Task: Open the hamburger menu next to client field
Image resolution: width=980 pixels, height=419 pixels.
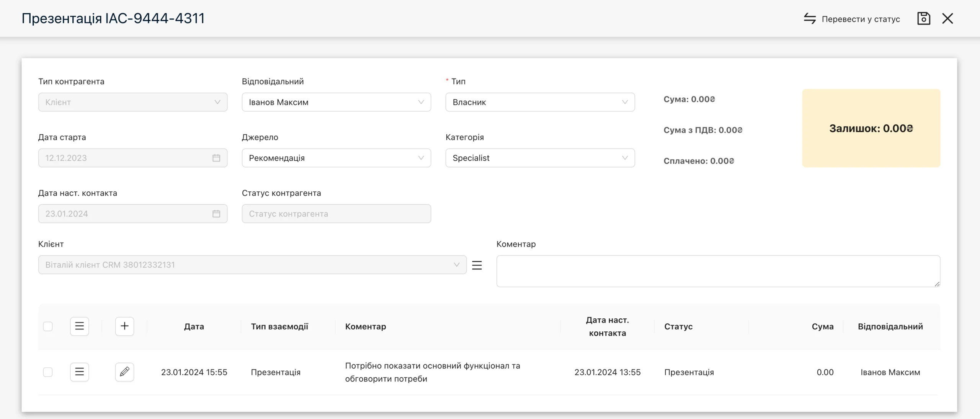Action: (477, 265)
